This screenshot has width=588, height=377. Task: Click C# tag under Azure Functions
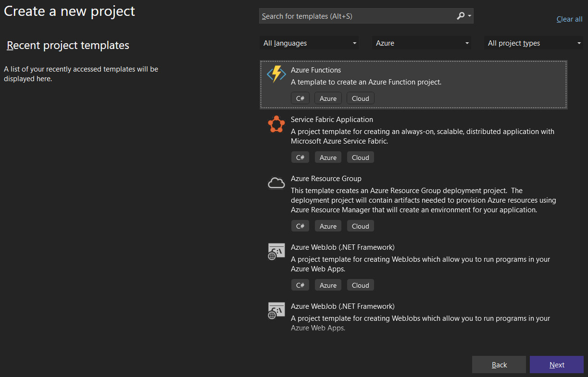300,98
